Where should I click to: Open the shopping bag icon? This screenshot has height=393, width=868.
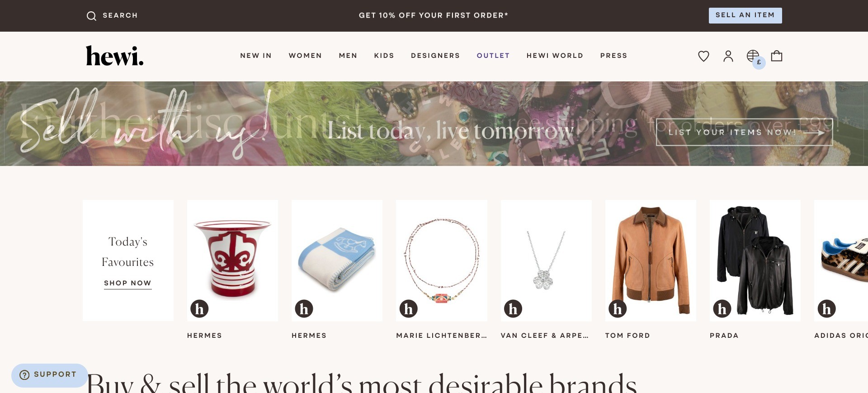click(777, 56)
